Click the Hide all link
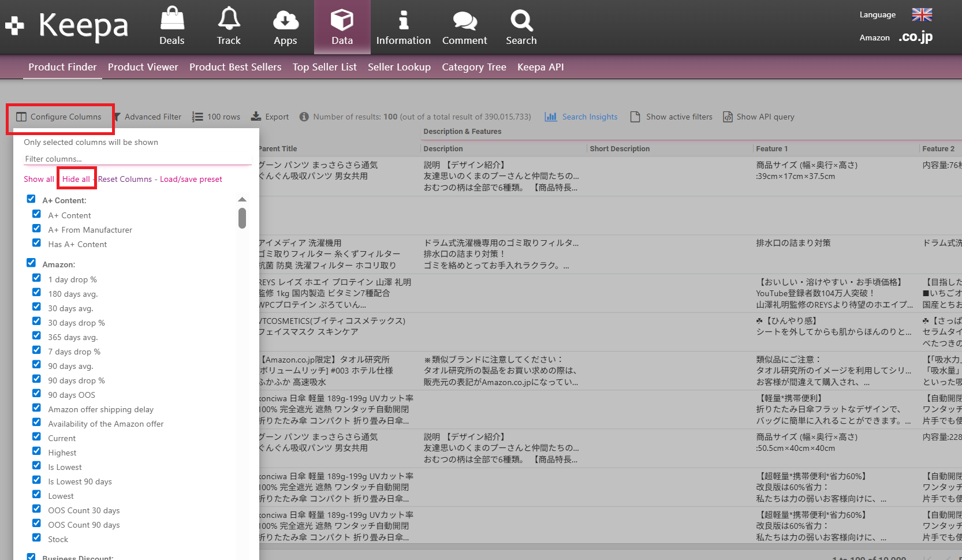962x560 pixels. (76, 179)
